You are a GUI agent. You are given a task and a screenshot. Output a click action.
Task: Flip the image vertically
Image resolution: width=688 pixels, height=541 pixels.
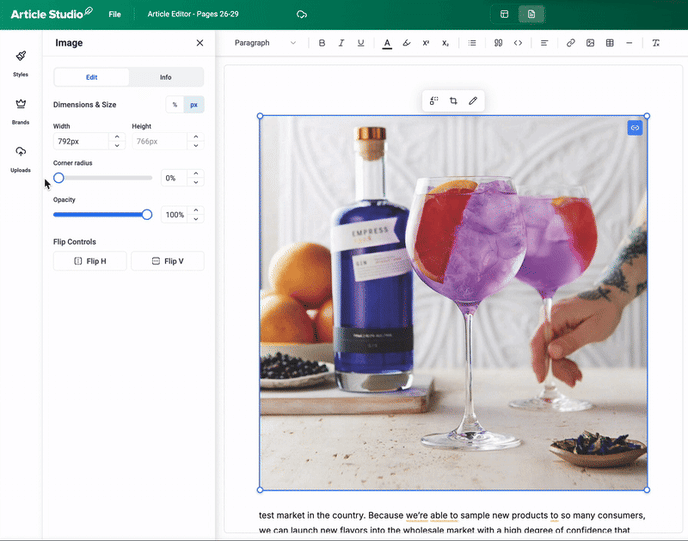coord(167,261)
